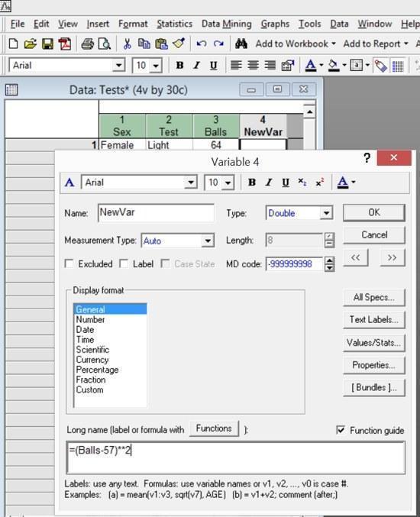Click the Cancel button
The width and height of the screenshot is (420, 517).
pos(374,234)
